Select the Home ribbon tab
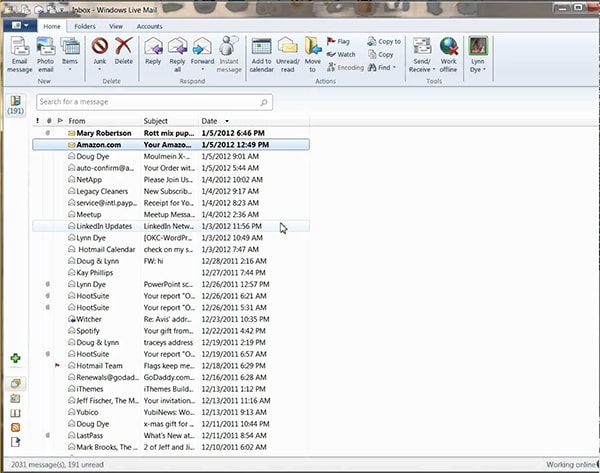The image size is (600, 473). tap(52, 26)
